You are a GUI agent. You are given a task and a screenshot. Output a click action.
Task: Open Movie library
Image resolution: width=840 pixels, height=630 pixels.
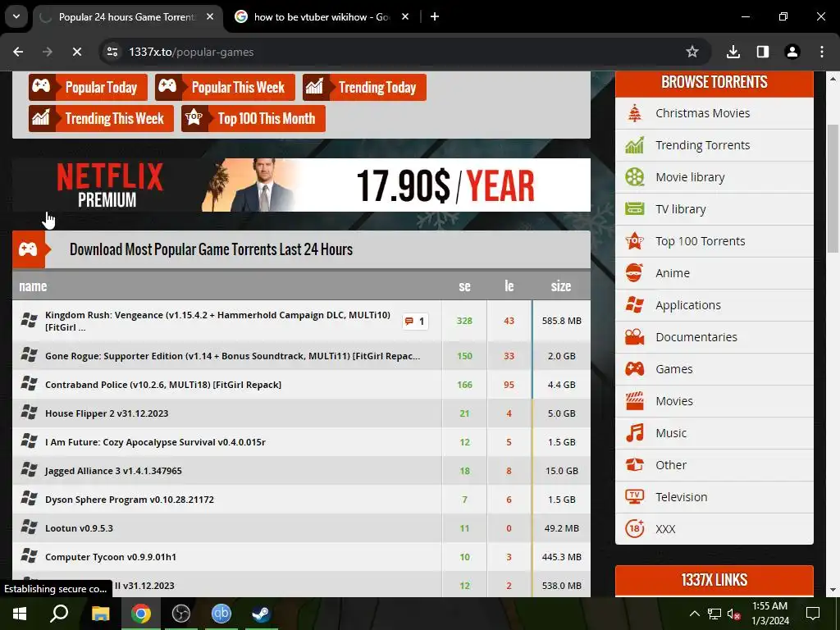click(714, 177)
